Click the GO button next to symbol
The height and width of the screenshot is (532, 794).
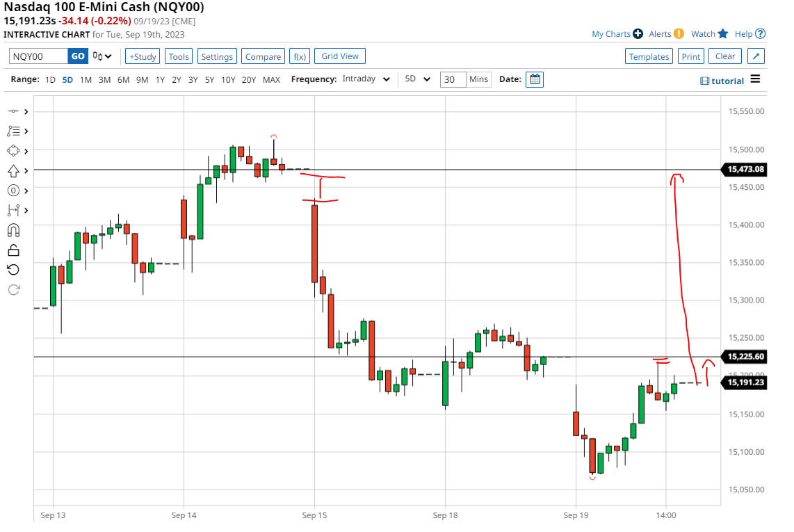tap(78, 56)
